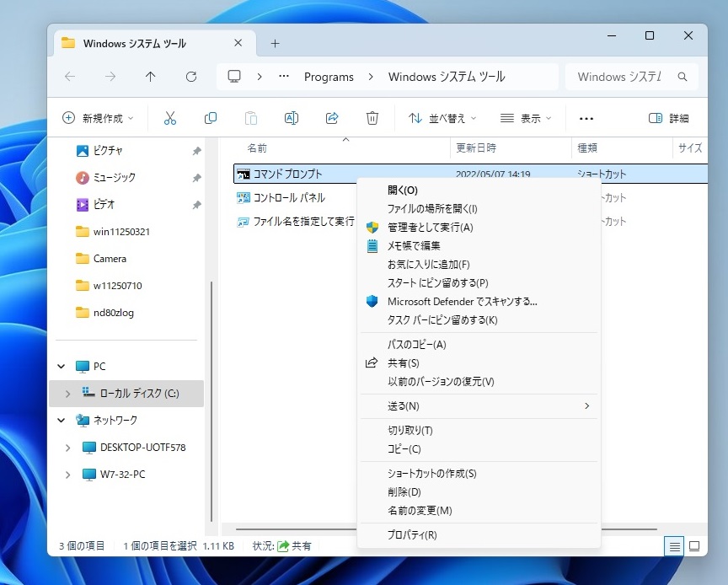728x585 pixels.
Task: Unpin ピクチャ using its pin icon
Action: (197, 151)
